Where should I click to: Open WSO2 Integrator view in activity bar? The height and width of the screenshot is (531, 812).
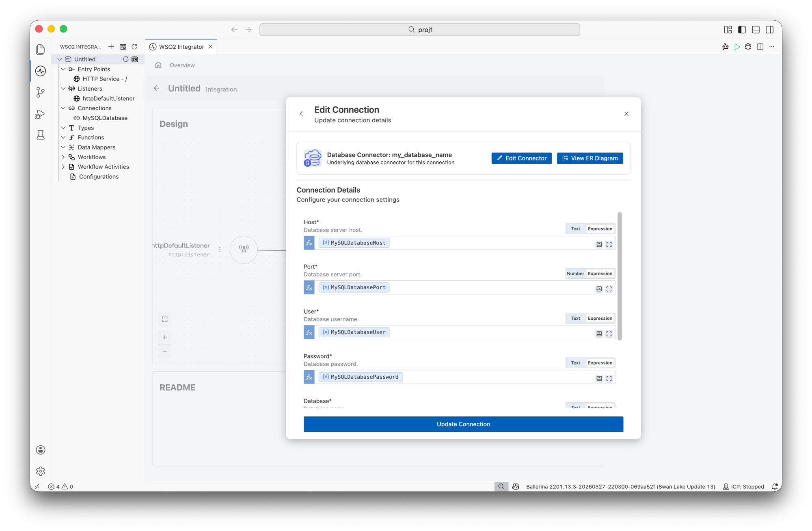pos(41,71)
